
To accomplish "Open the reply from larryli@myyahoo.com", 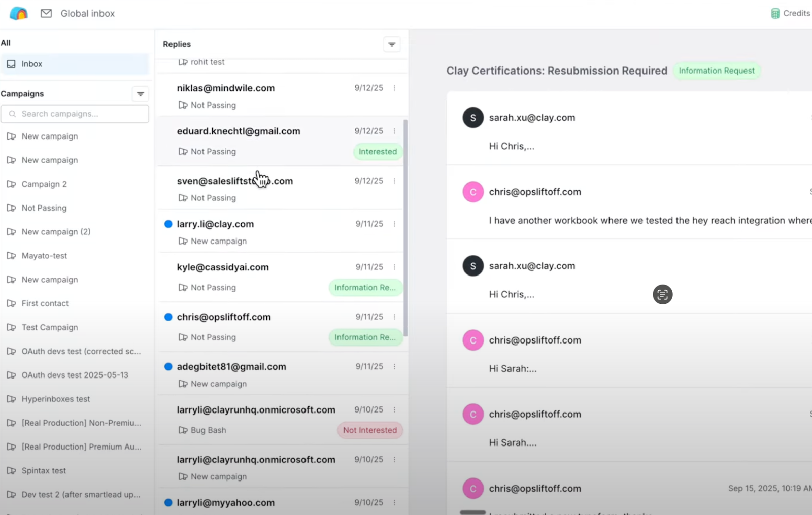I will [x=281, y=502].
